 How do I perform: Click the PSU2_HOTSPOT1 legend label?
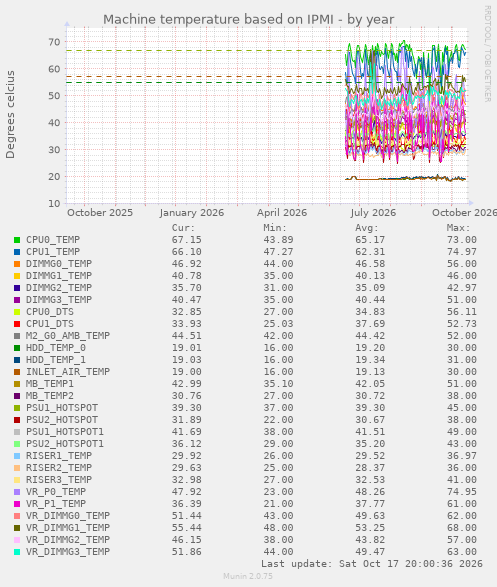(65, 444)
